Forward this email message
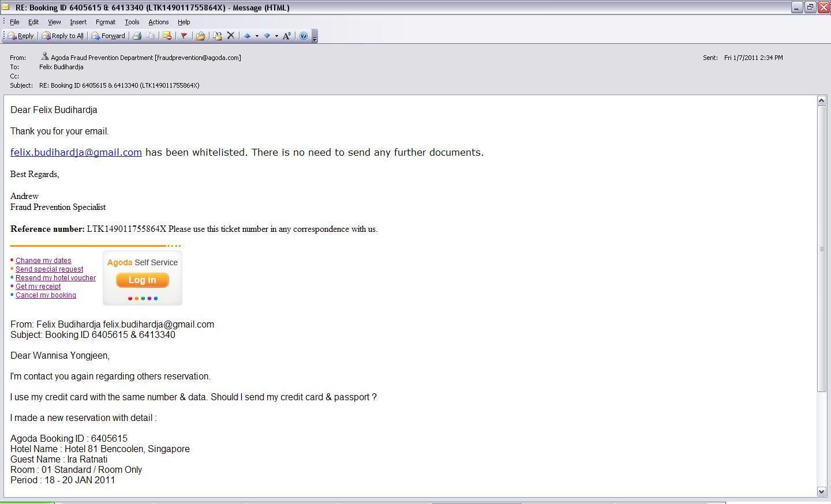The image size is (831, 504). pyautogui.click(x=108, y=36)
